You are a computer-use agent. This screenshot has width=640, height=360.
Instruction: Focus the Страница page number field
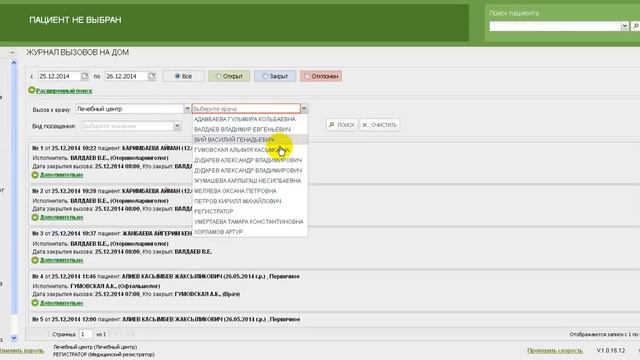pos(86,334)
